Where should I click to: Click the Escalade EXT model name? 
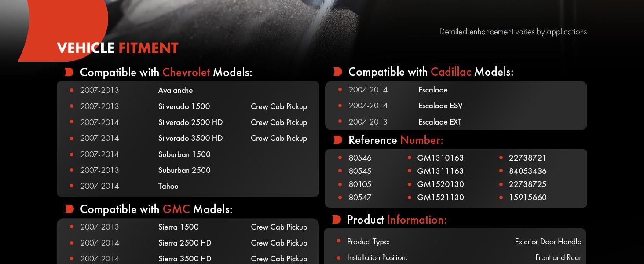click(440, 122)
